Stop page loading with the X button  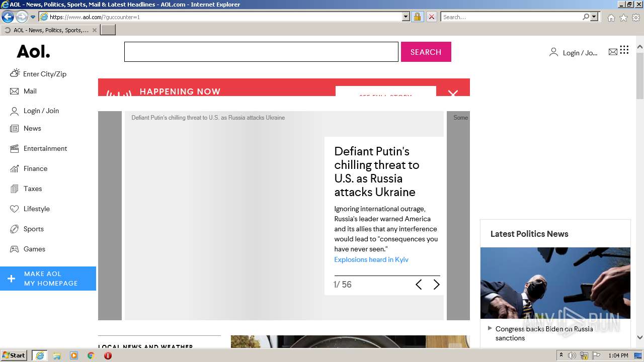pyautogui.click(x=431, y=17)
